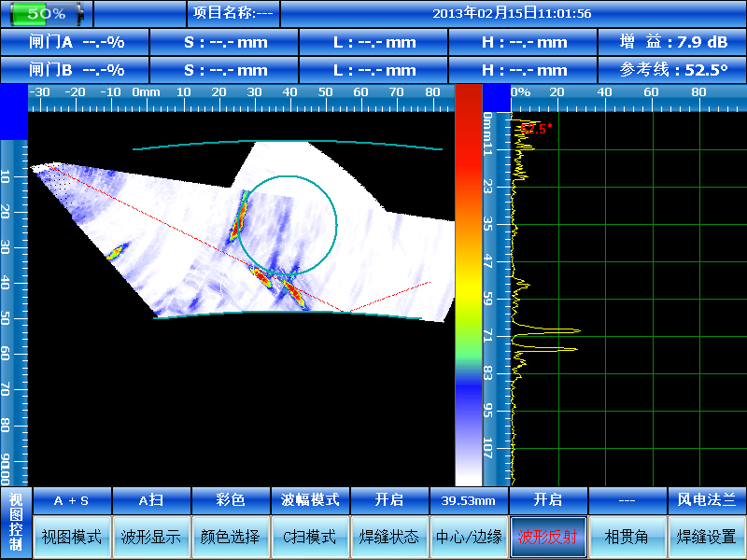The image size is (747, 560).
Task: Click the 闸门B gate readout
Action: pyautogui.click(x=75, y=70)
